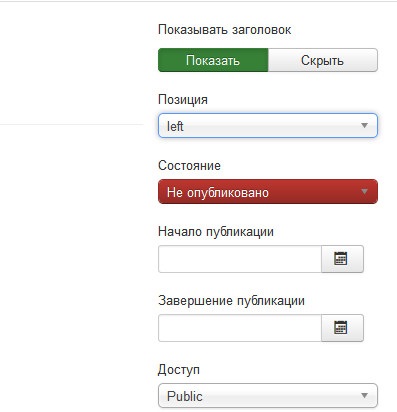This screenshot has width=397, height=412.
Task: Click the arrow on the red Состояние dropdown
Action: coord(364,192)
